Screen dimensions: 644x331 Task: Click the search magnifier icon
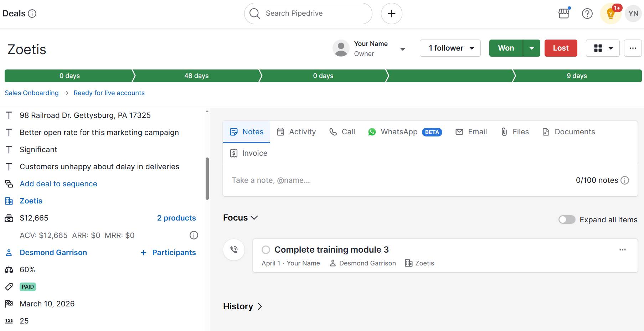(x=254, y=14)
